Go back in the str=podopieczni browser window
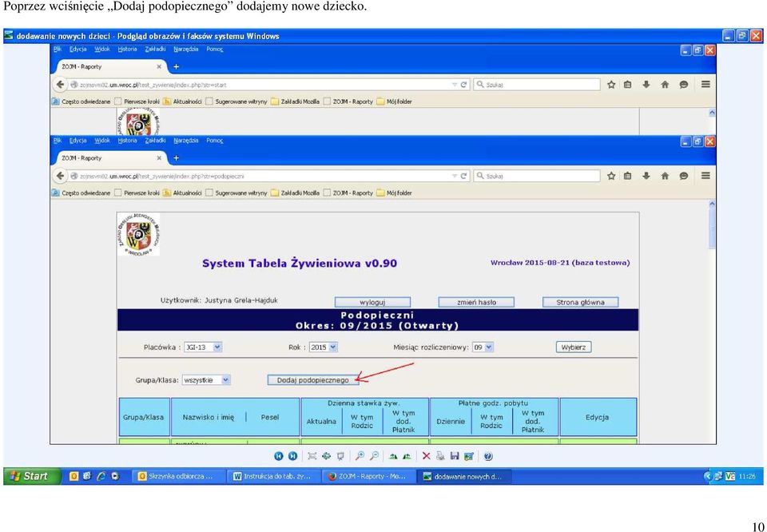This screenshot has height=532, width=767. (x=60, y=176)
